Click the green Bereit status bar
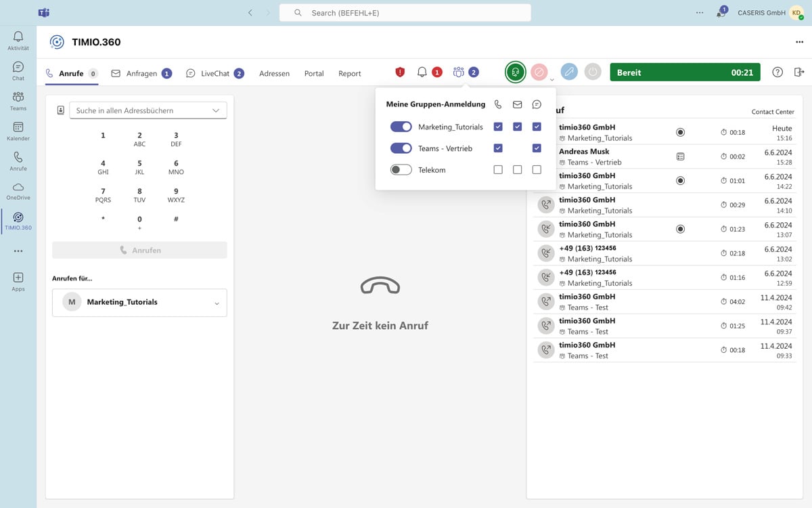 coord(685,72)
